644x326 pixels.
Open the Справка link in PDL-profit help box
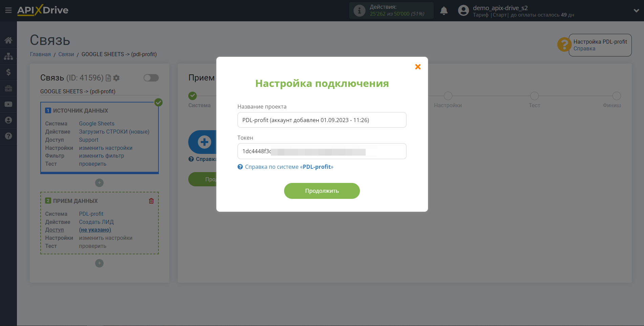(584, 48)
